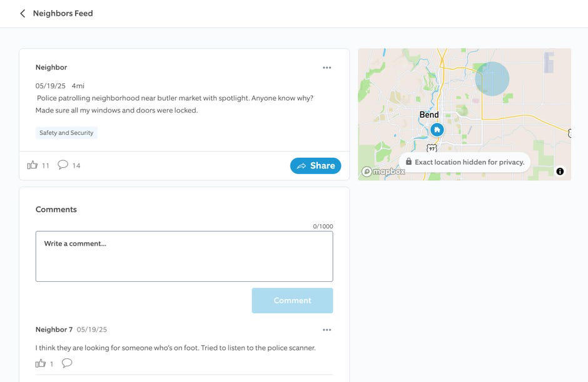Open the post's three-dot options menu
The width and height of the screenshot is (588, 382).
[327, 68]
